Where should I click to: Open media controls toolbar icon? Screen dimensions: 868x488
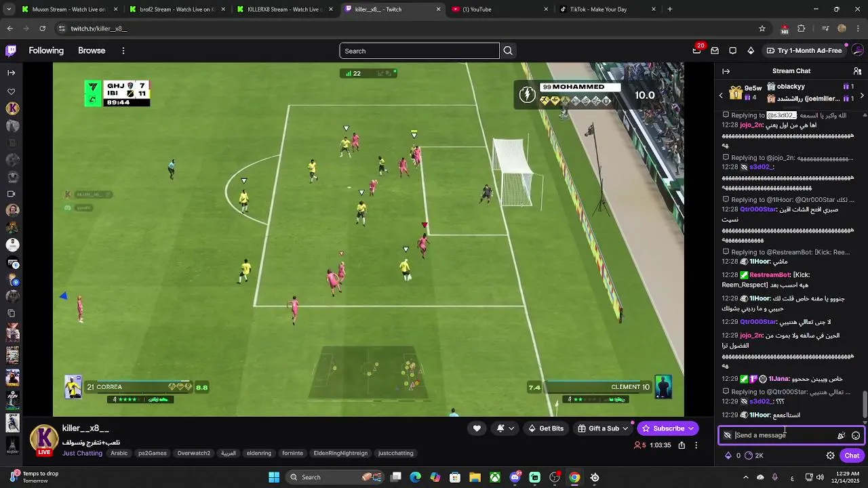[x=825, y=28]
